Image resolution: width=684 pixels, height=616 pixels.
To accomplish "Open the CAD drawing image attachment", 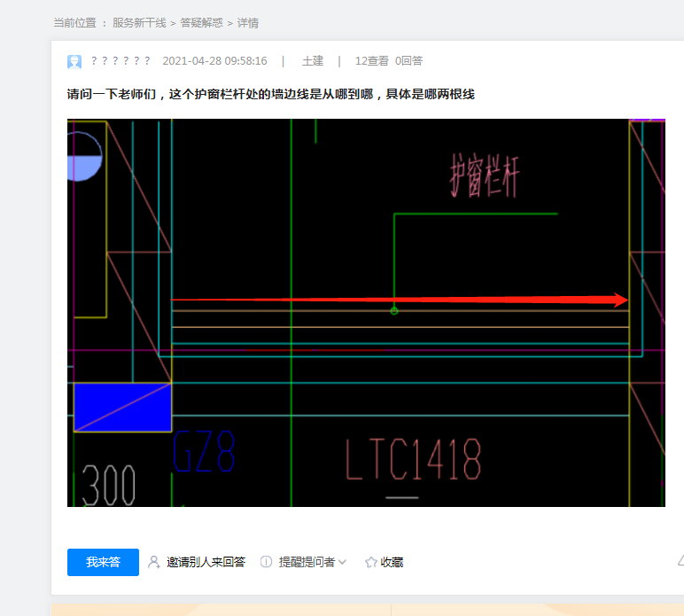I will [x=366, y=312].
